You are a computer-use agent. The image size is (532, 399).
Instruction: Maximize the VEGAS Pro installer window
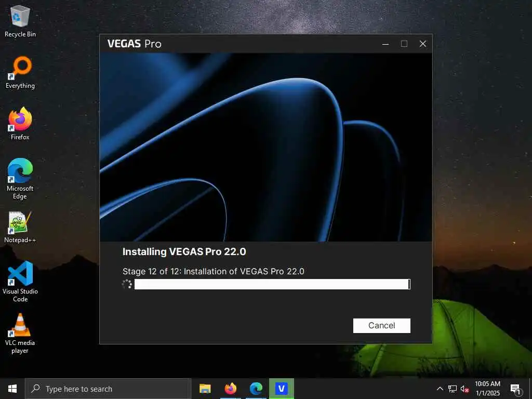click(404, 44)
